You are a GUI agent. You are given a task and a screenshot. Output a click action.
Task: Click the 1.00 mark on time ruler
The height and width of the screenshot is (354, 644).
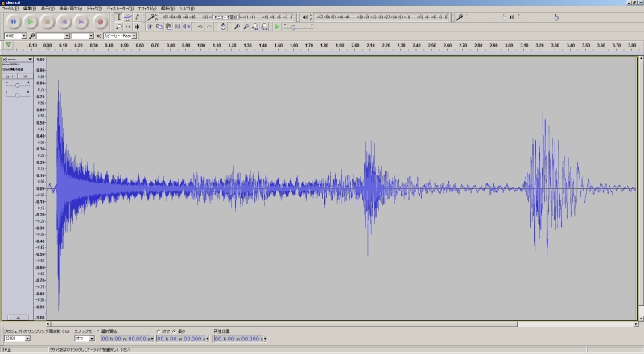tap(201, 46)
